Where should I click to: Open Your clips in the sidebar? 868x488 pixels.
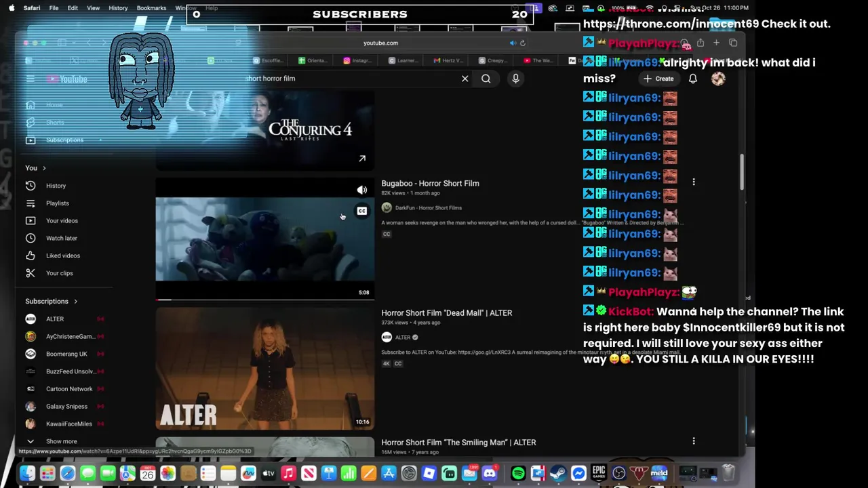click(x=59, y=273)
